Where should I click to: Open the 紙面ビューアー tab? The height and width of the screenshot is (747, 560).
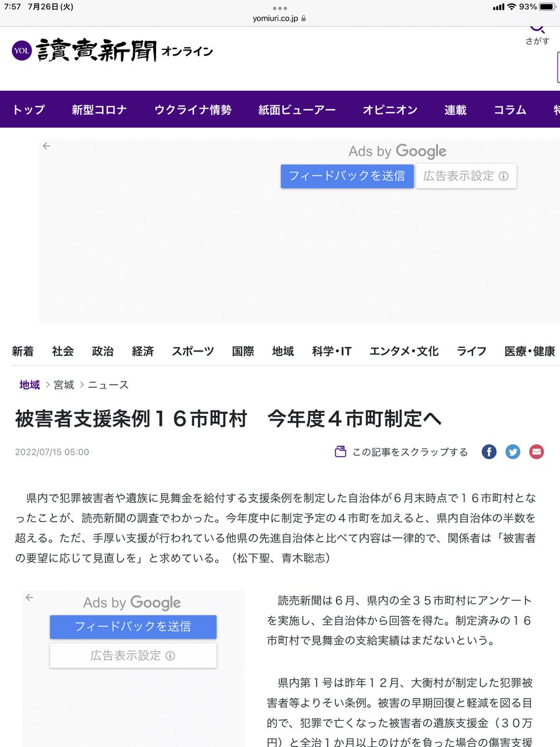click(x=297, y=110)
